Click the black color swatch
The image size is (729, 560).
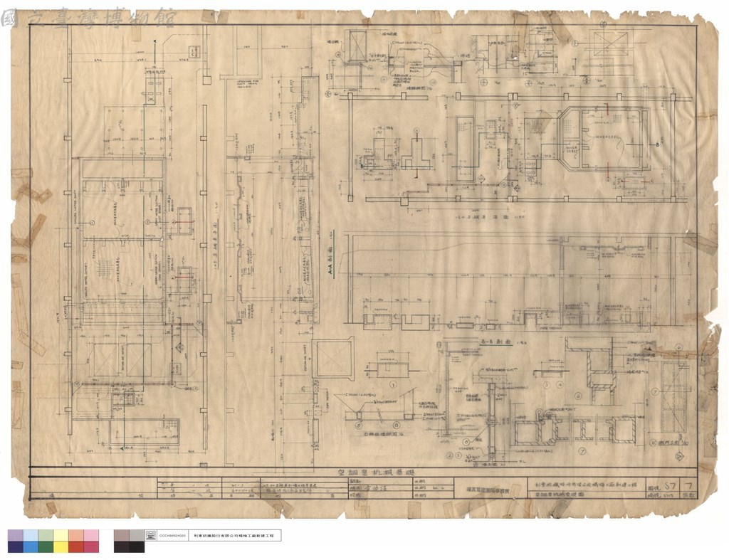[137, 547]
